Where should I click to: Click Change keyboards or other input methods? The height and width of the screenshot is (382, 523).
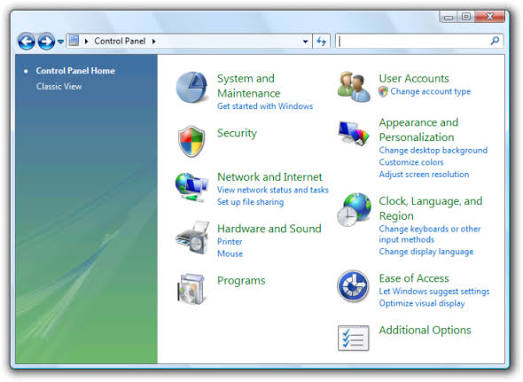click(430, 234)
